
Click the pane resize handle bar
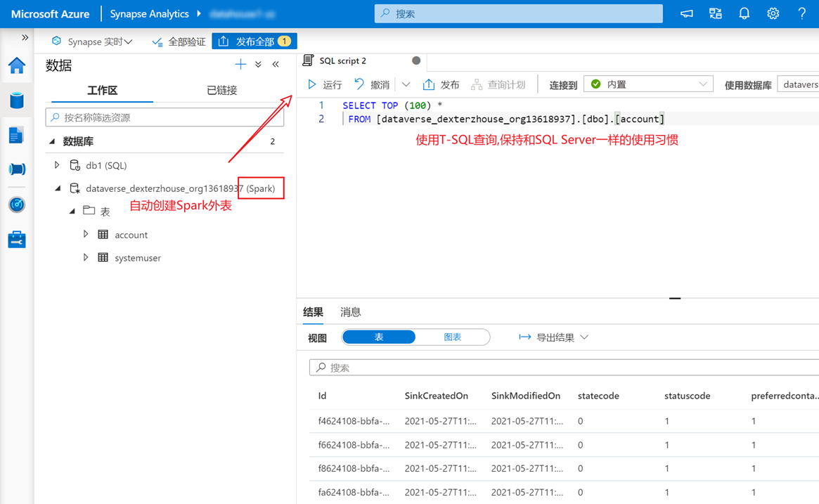(x=675, y=298)
